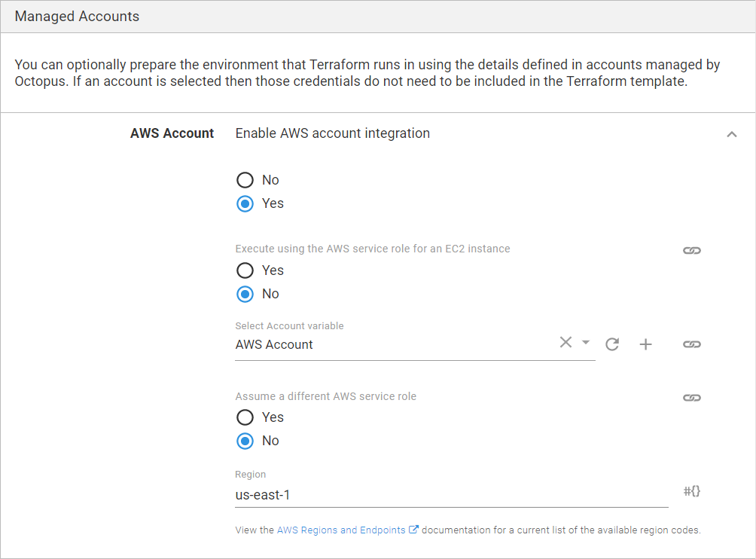Add a new account with the plus icon
The width and height of the screenshot is (756, 559).
645,344
